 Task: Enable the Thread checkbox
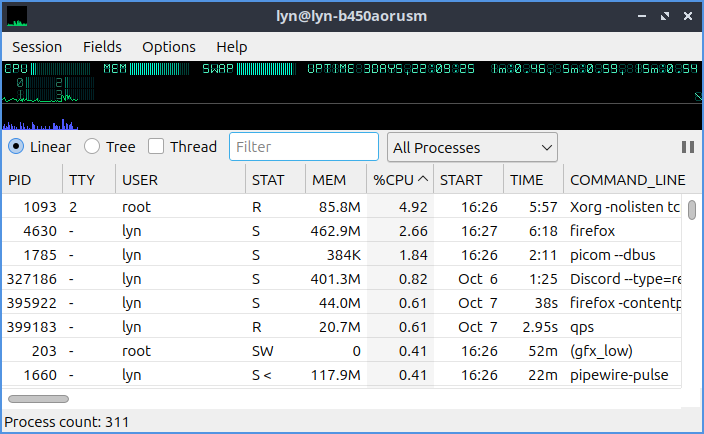pos(156,147)
